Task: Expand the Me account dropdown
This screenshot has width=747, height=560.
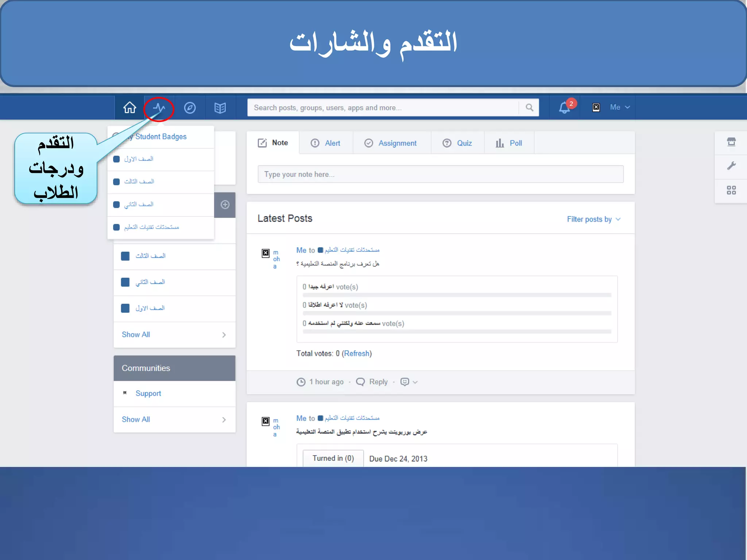Action: 620,107
